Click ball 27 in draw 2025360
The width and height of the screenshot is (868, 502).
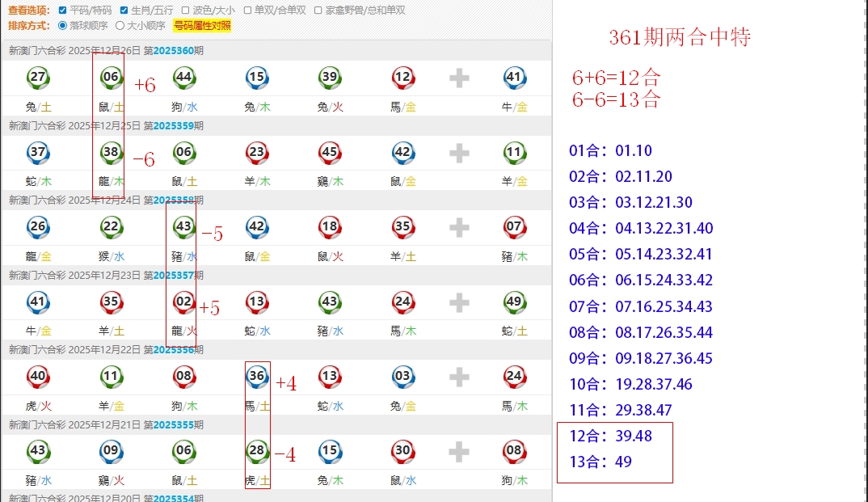tap(37, 78)
